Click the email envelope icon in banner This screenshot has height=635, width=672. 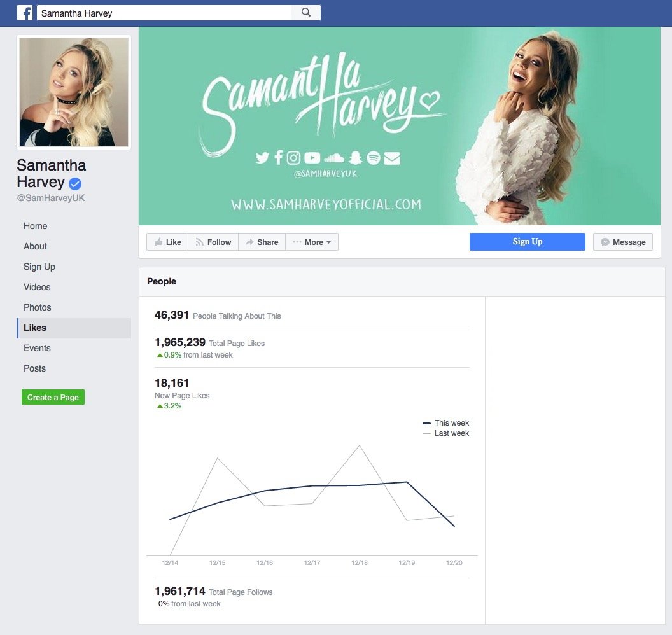[x=392, y=158]
